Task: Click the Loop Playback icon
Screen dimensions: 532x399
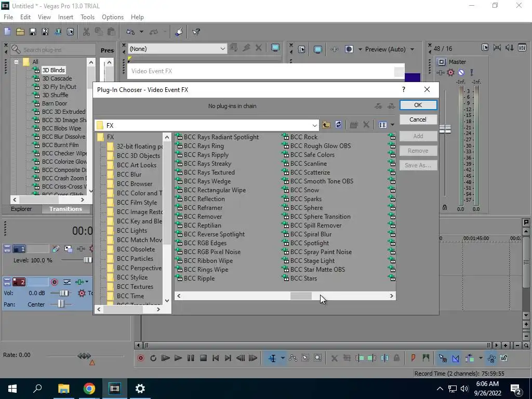Action: point(153,358)
